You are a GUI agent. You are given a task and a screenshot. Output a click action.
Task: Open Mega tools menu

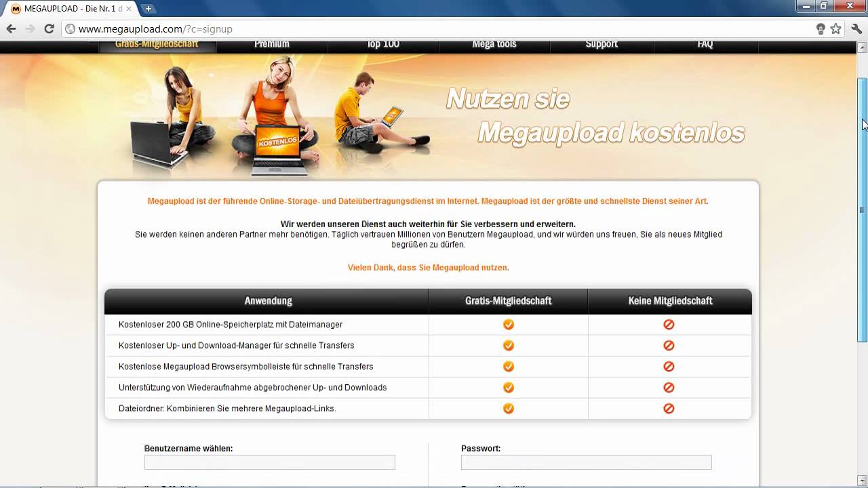[494, 46]
